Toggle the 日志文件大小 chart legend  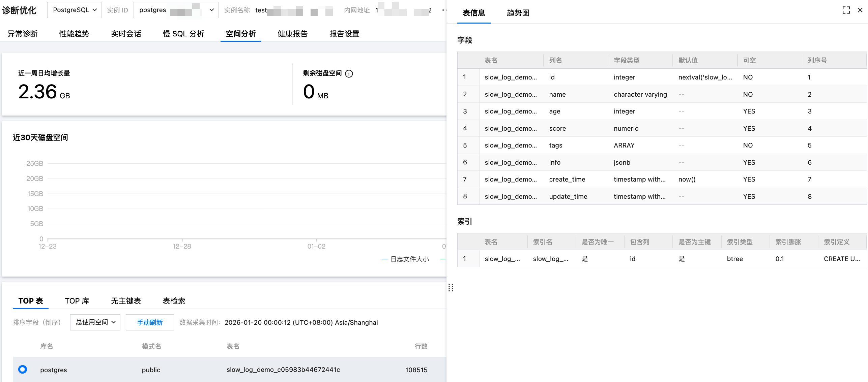coord(406,259)
